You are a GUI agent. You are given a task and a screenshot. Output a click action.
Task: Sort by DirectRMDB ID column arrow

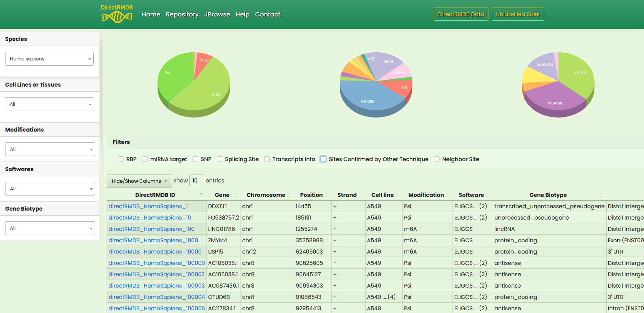[x=201, y=195]
